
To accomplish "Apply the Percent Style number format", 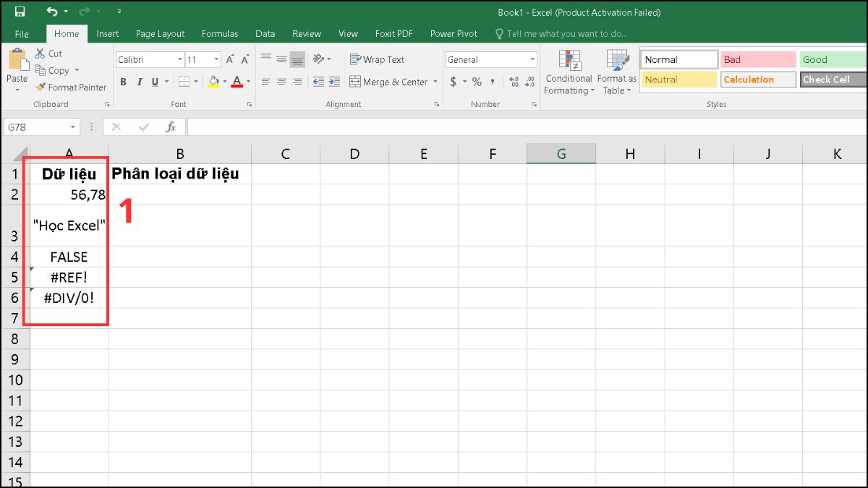I will pos(476,82).
